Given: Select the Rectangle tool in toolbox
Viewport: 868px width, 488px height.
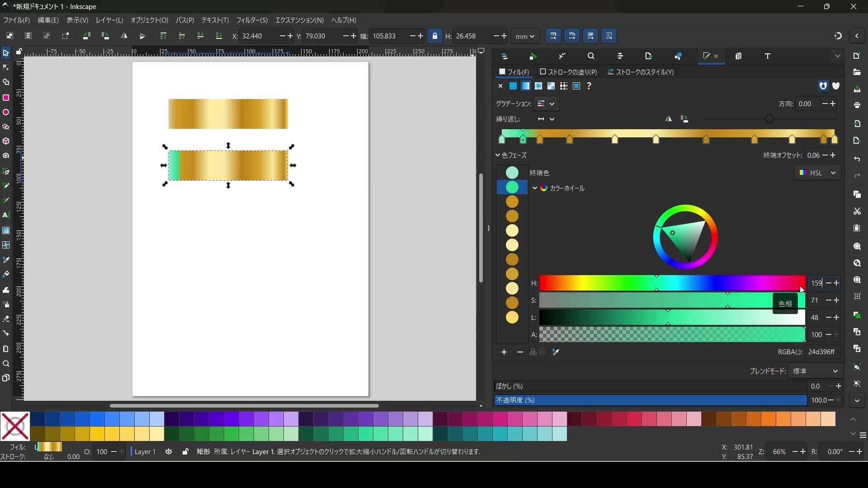Looking at the screenshot, I should (6, 98).
